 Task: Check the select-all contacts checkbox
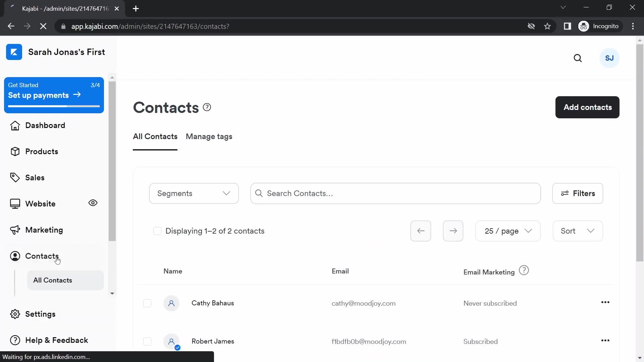click(x=157, y=231)
